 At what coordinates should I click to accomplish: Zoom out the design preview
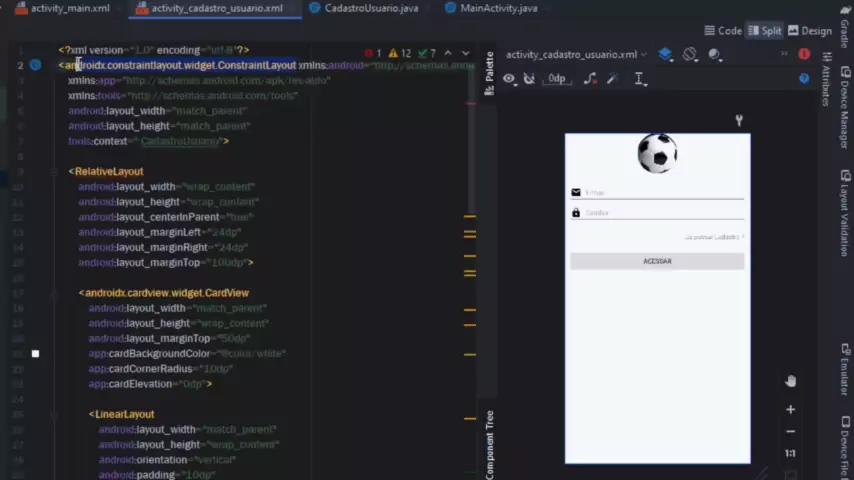790,431
